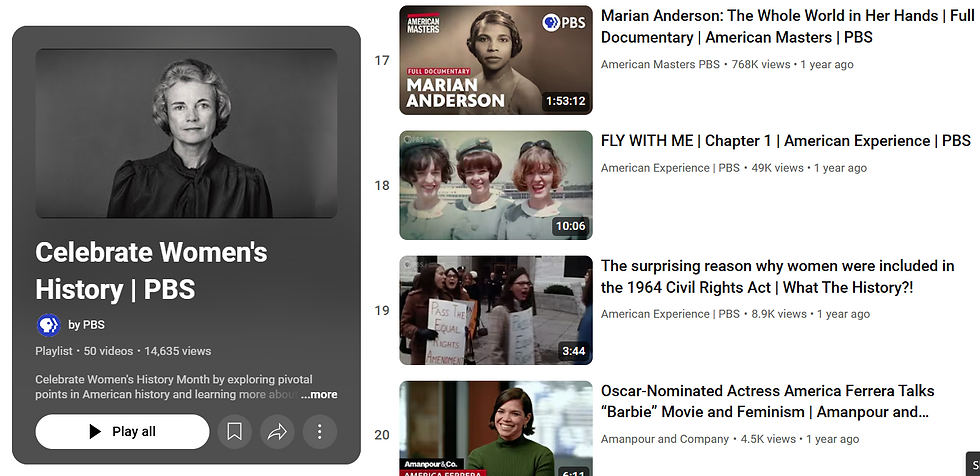Open title 'Marian Anderson: The Whole World in Her Hands'
The width and height of the screenshot is (980, 476).
point(788,26)
